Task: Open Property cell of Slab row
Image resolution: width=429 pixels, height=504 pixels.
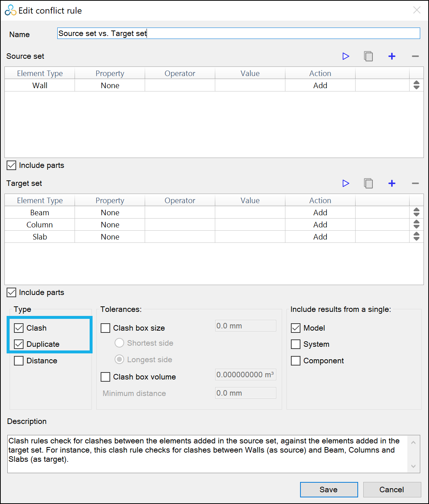Action: pos(110,237)
